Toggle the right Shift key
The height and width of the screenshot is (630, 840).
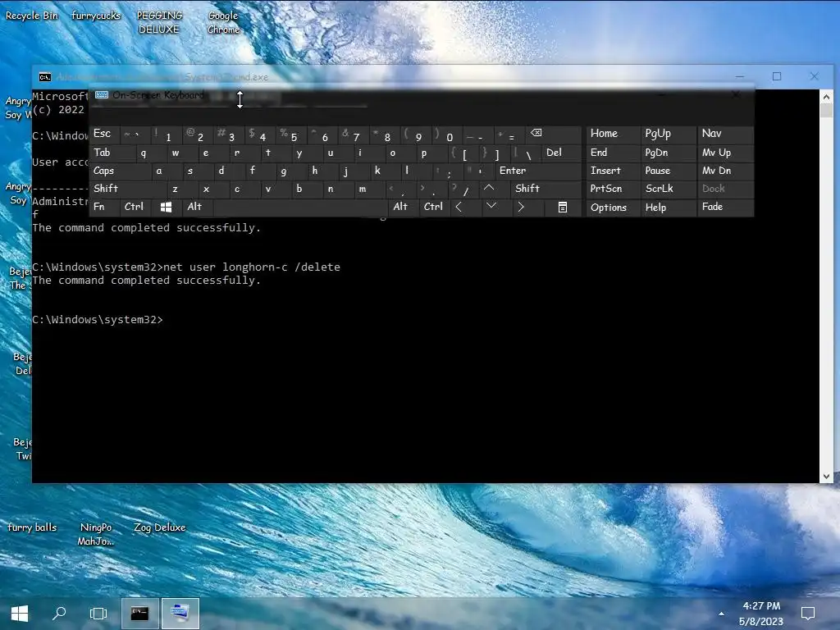coord(546,189)
